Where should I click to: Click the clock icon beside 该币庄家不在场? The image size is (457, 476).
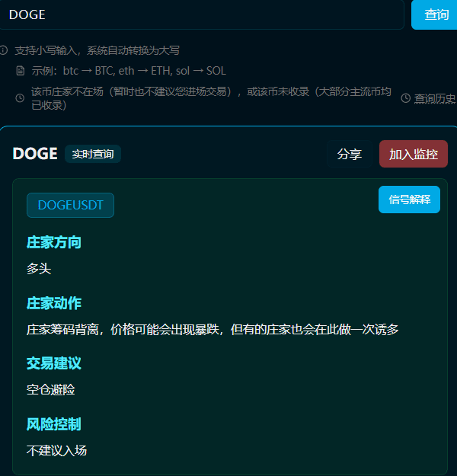[x=20, y=98]
